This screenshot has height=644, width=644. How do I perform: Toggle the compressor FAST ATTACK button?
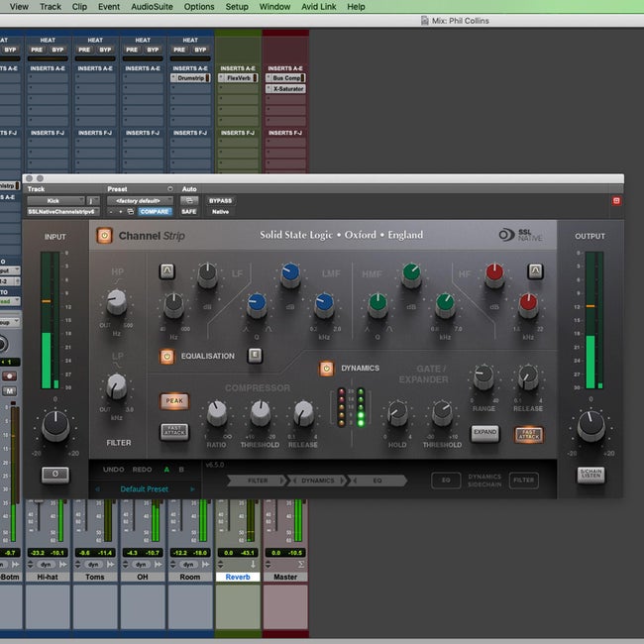(x=174, y=431)
